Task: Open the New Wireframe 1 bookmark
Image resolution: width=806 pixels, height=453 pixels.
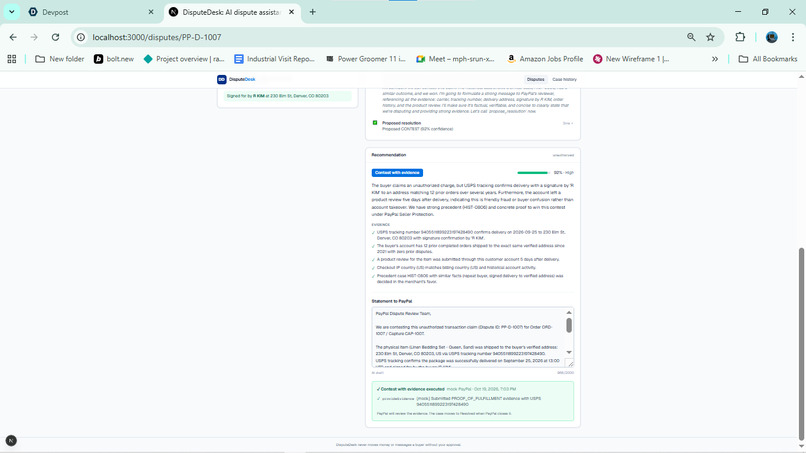Action: click(x=631, y=59)
